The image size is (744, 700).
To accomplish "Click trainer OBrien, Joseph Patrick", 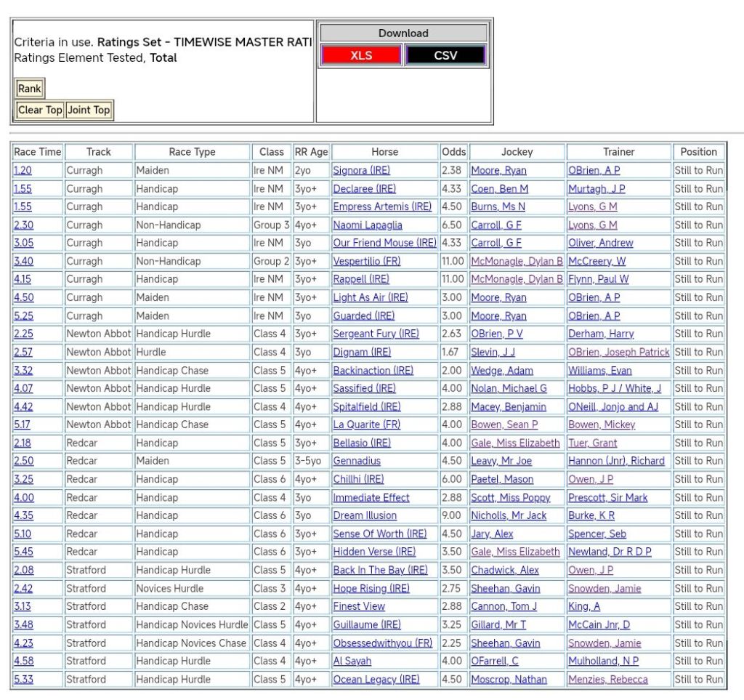I will coord(618,352).
